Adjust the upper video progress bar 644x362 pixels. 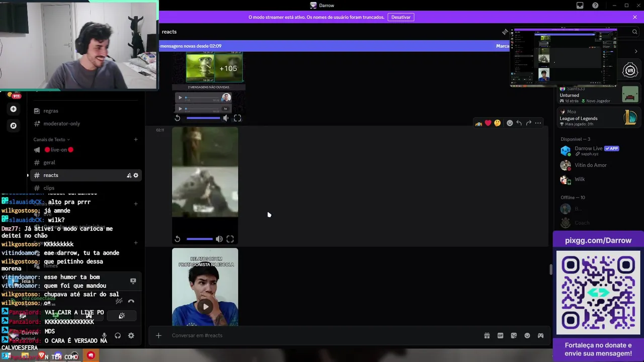tap(203, 118)
